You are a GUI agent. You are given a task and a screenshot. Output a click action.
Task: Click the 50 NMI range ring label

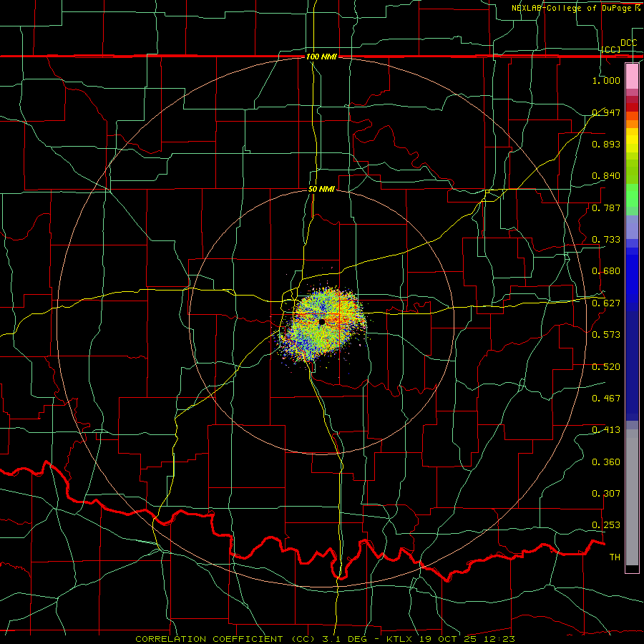[x=321, y=189]
